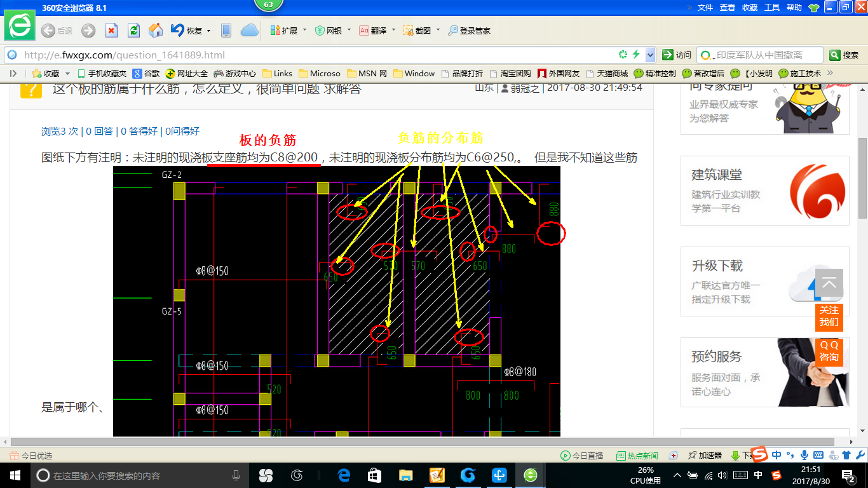This screenshot has height=488, width=868.
Task: Open the 收藏 menu in title bar
Action: coord(750,8)
